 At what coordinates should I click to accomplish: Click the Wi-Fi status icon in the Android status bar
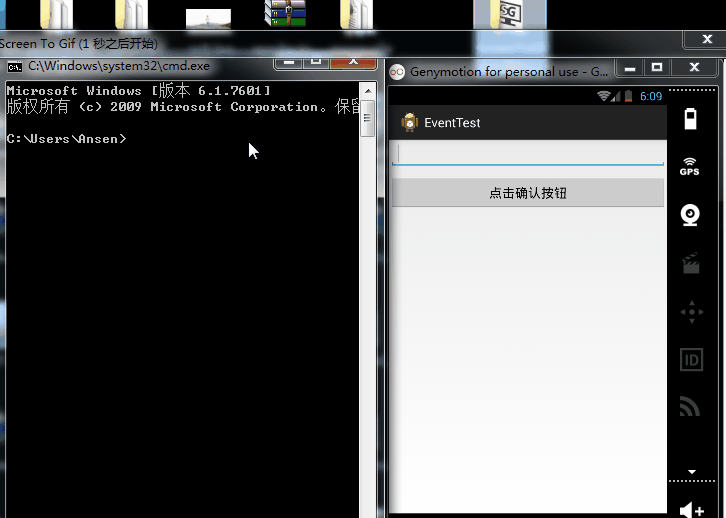[x=603, y=96]
